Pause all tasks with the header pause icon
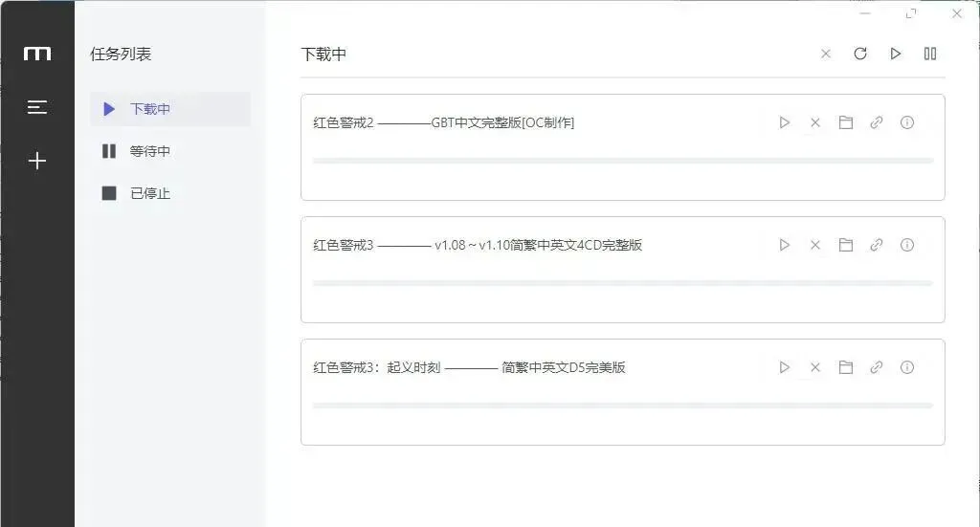 [930, 54]
